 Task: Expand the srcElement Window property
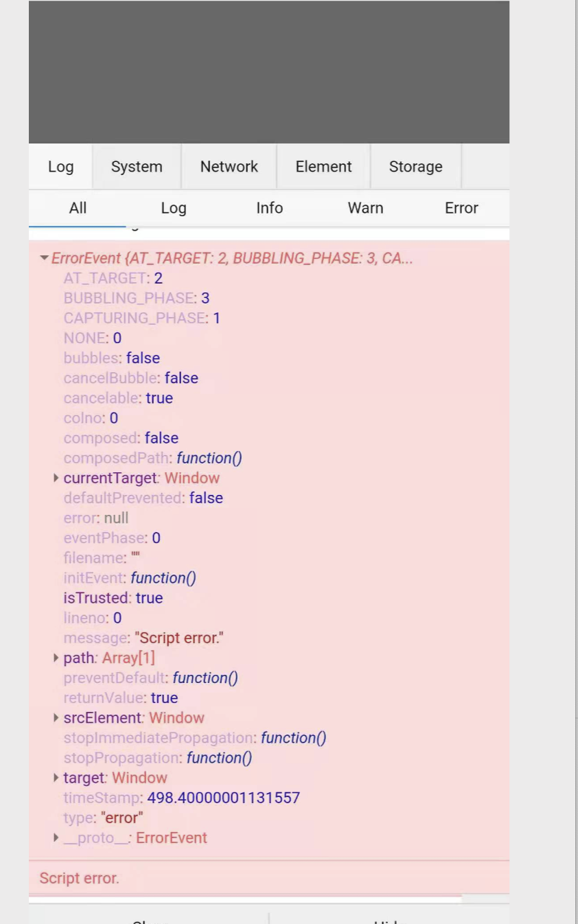tap(56, 717)
